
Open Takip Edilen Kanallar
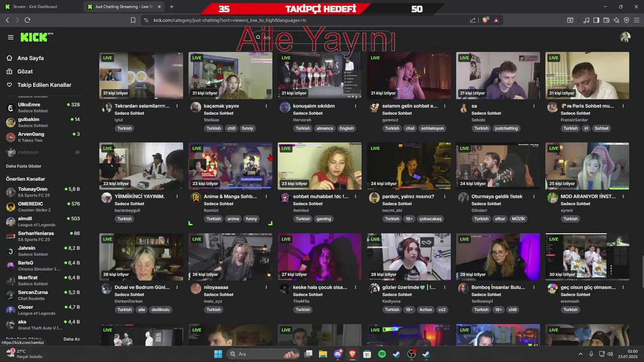tap(44, 85)
